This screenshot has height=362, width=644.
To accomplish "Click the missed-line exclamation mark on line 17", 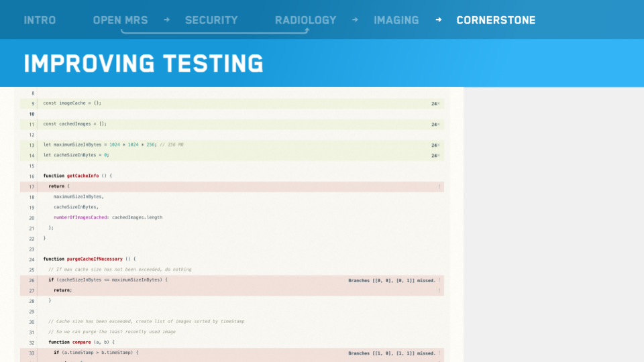I will [x=439, y=187].
